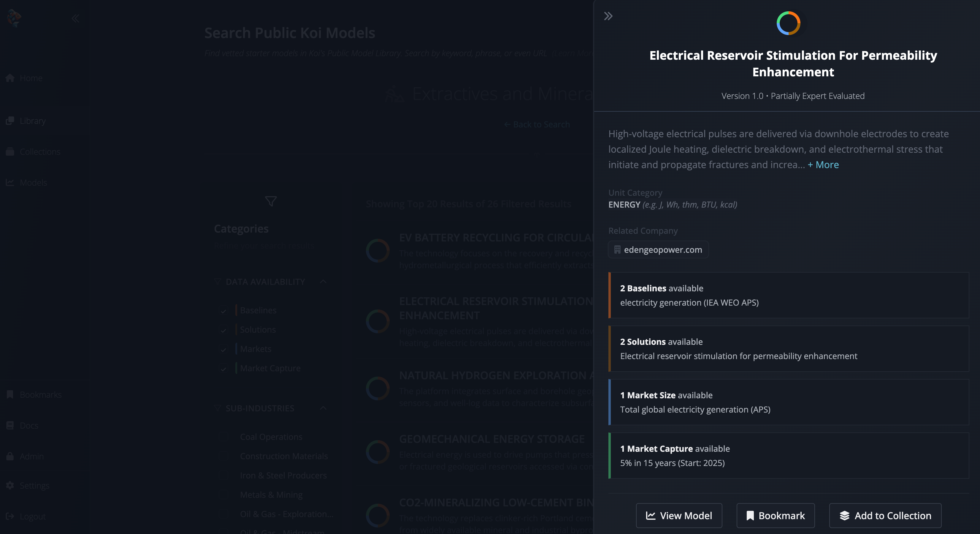Click funnel icon beside SUB-INDUSTRIES
Screen dimensions: 980x534
tap(217, 408)
